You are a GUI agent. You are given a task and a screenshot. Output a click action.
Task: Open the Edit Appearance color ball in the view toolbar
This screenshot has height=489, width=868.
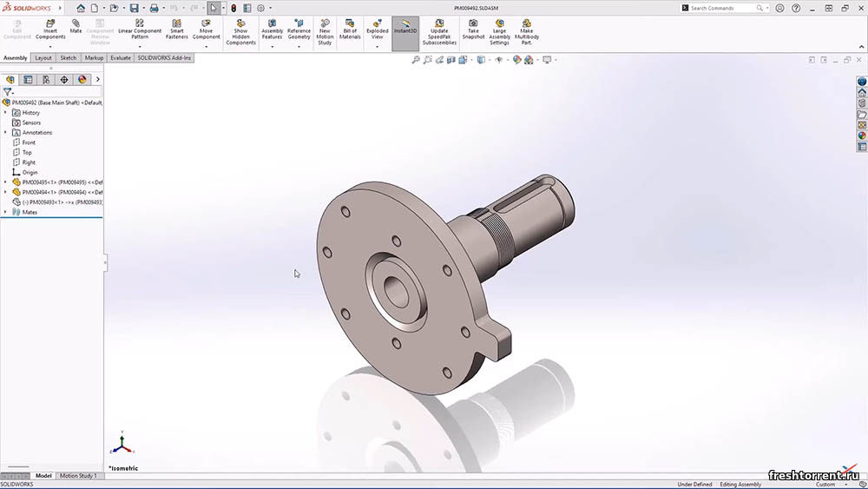(x=517, y=60)
